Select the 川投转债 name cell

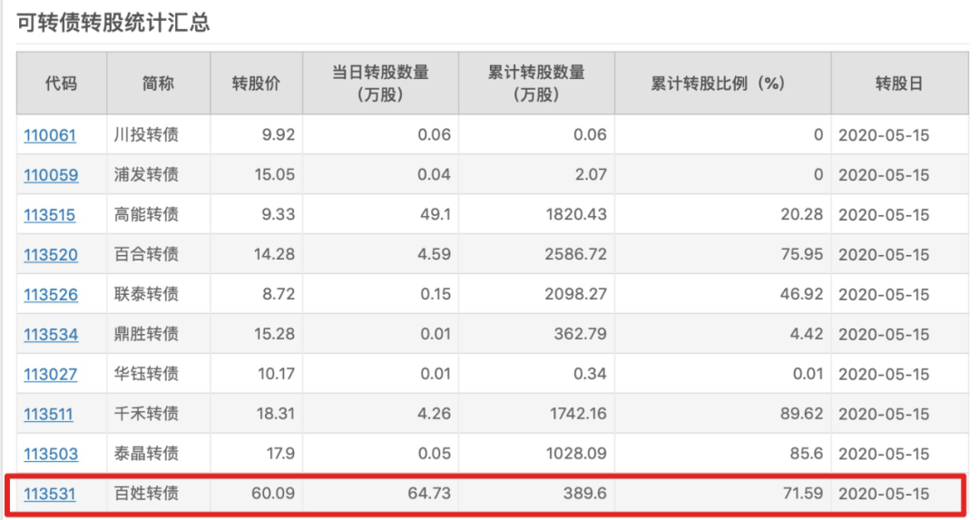[146, 134]
